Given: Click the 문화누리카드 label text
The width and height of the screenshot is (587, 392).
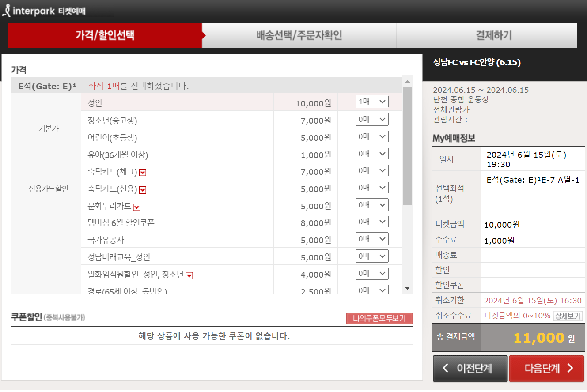Looking at the screenshot, I should pyautogui.click(x=110, y=206).
